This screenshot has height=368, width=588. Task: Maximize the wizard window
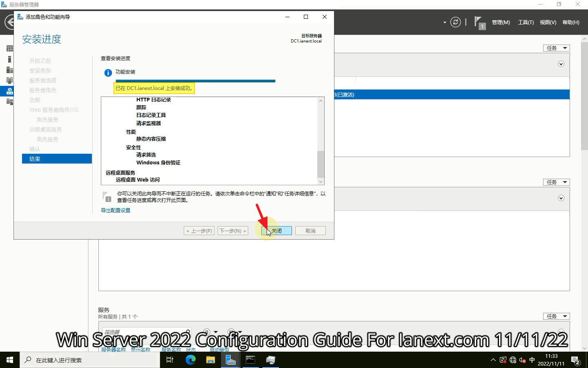pos(306,17)
